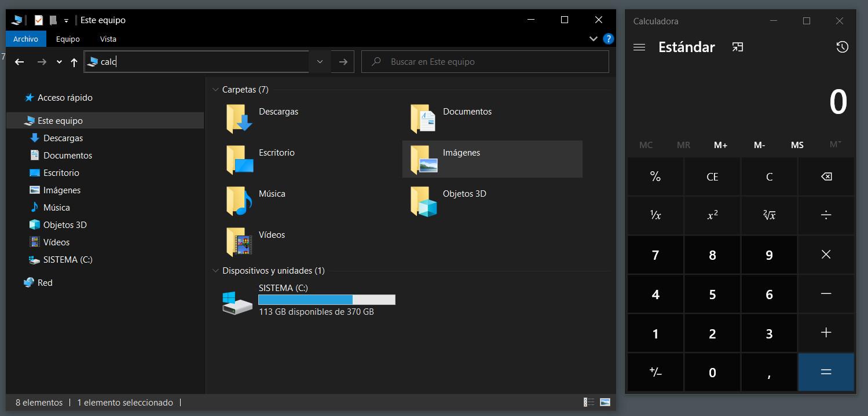Open Documentos in navigation pane

pyautogui.click(x=67, y=156)
